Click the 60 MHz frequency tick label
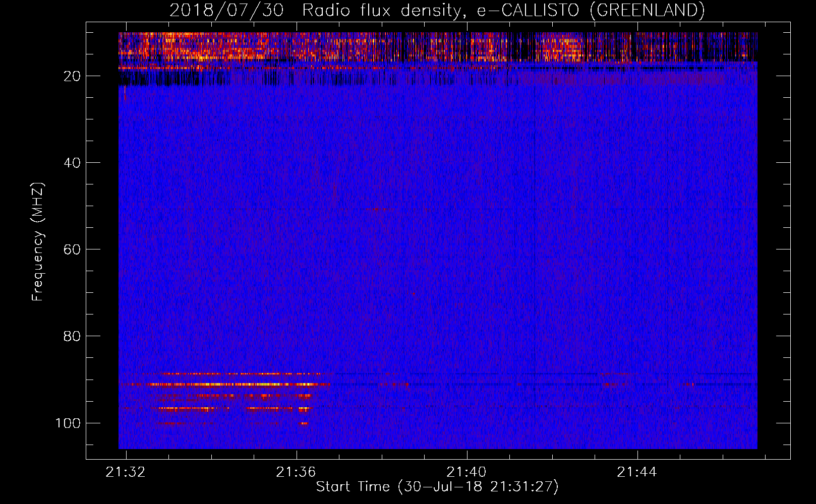Image resolution: width=816 pixels, height=504 pixels. (72, 249)
